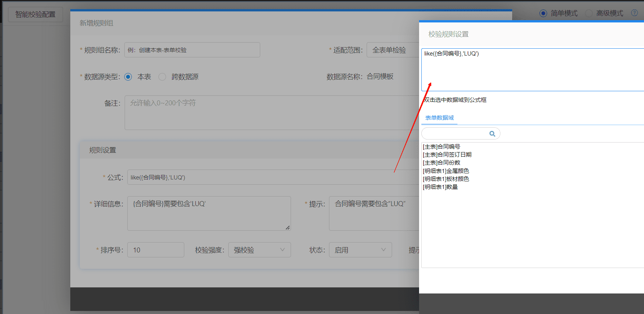
Task: Open the 适配范围 全表单检验 dropdown
Action: (393, 50)
